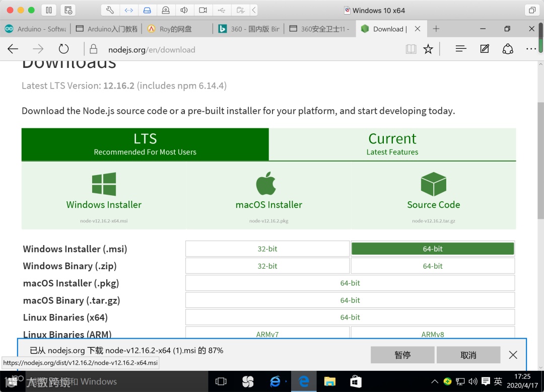The image size is (544, 392).
Task: Download the macOS Installer
Action: tap(268, 196)
